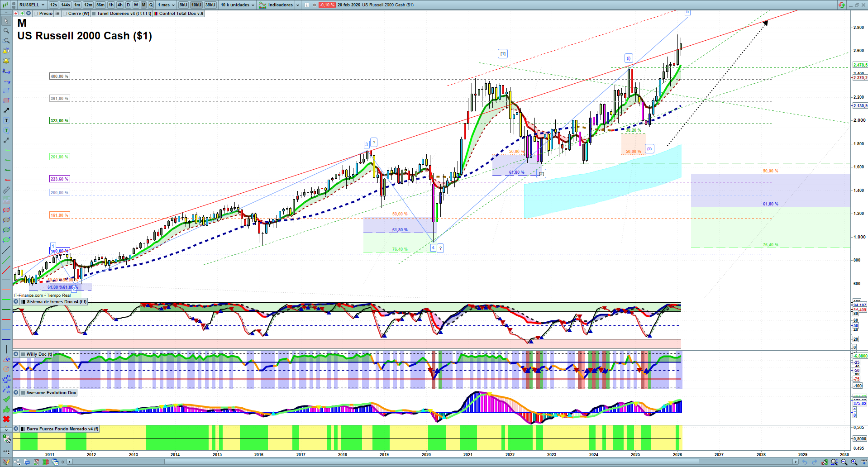Select the square text box tool
868x467 pixels.
click(x=6, y=120)
